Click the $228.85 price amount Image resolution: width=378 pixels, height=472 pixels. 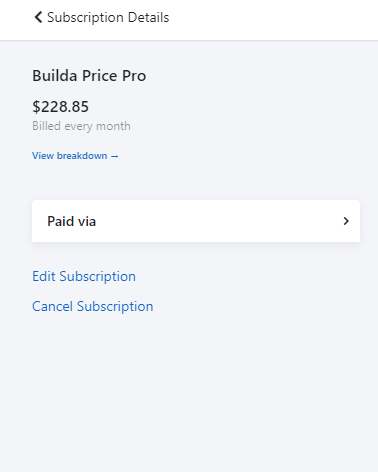point(60,107)
